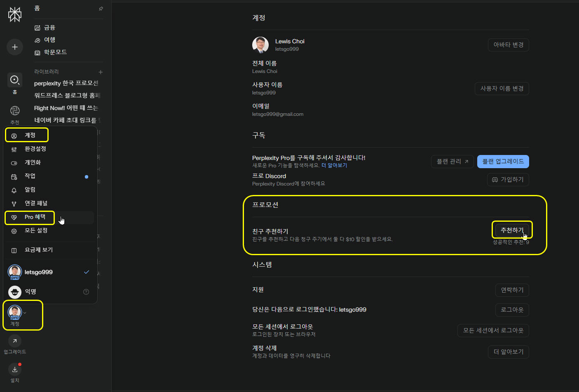This screenshot has height=392, width=579.
Task: Click 플랜 업그레이드 button
Action: coord(503,162)
